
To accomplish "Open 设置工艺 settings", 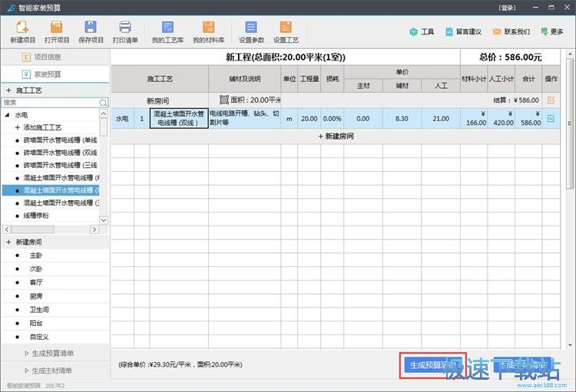I will point(286,31).
